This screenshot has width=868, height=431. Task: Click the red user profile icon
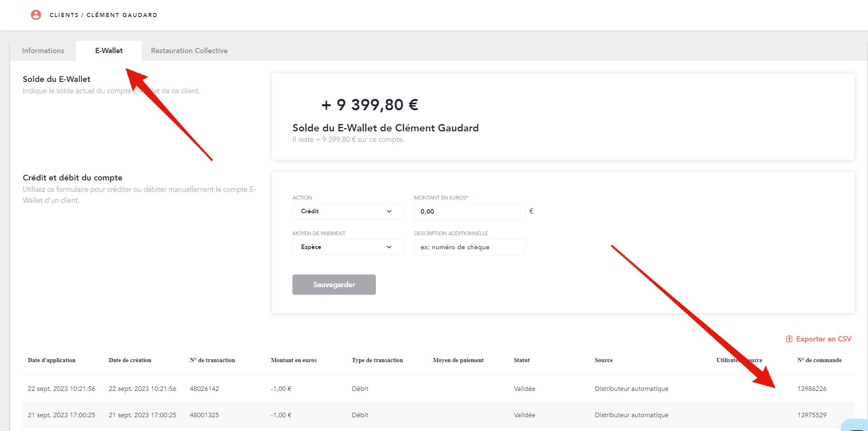point(36,15)
